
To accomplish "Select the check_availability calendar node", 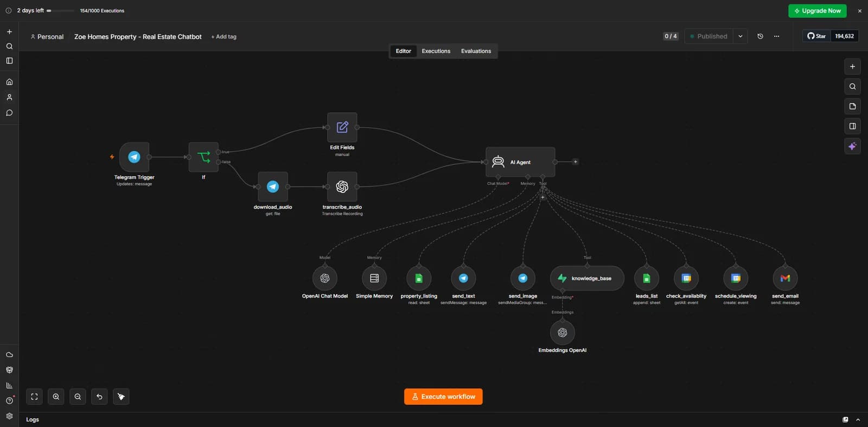I will pos(686,278).
